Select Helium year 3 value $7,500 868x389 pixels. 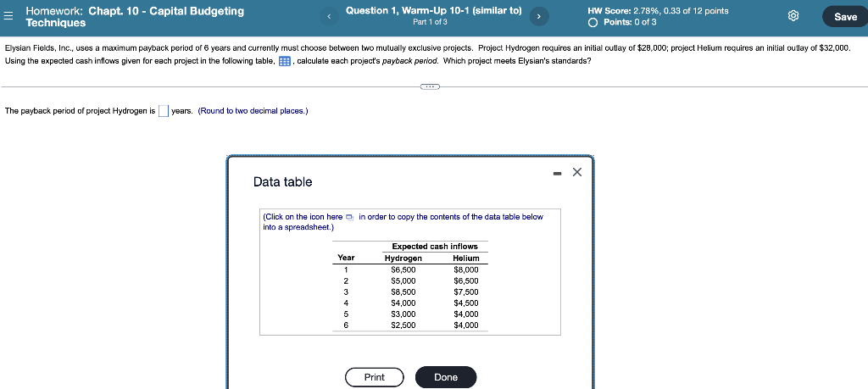[x=465, y=292]
